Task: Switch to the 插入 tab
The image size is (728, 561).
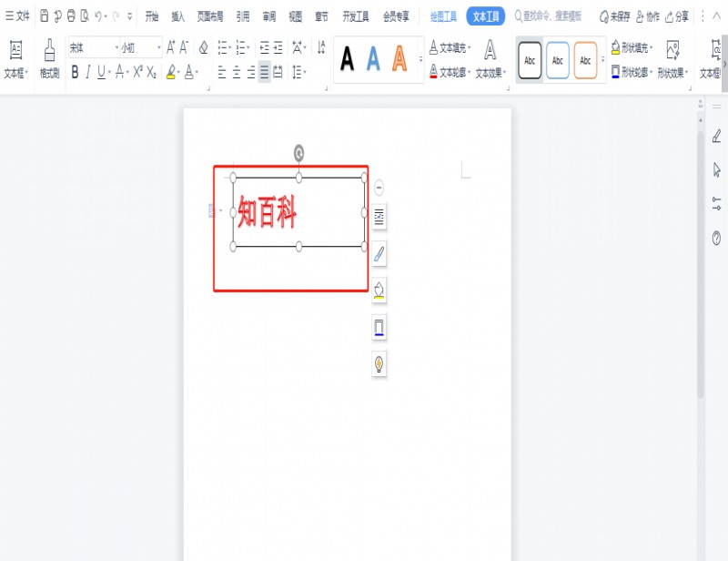Action: (x=177, y=16)
